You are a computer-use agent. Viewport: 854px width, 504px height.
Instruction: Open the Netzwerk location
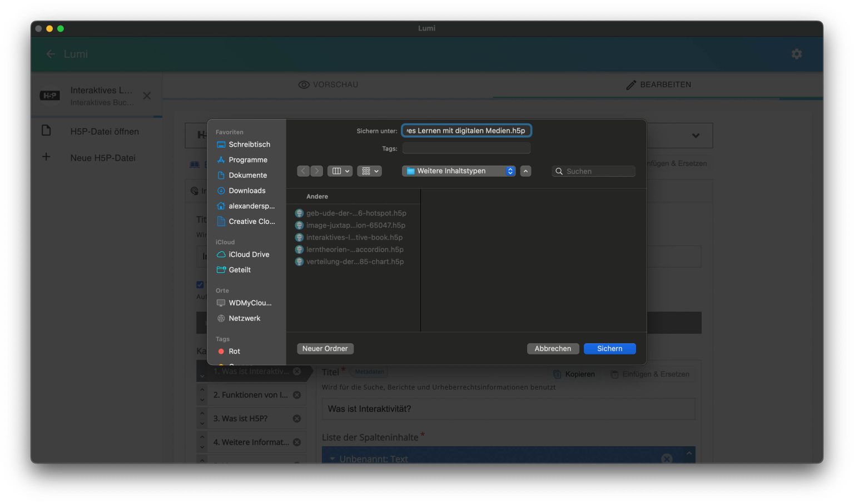point(244,318)
